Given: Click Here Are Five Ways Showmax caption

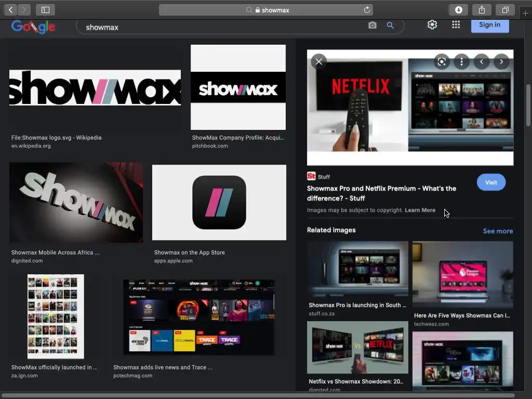Looking at the screenshot, I should coord(462,315).
